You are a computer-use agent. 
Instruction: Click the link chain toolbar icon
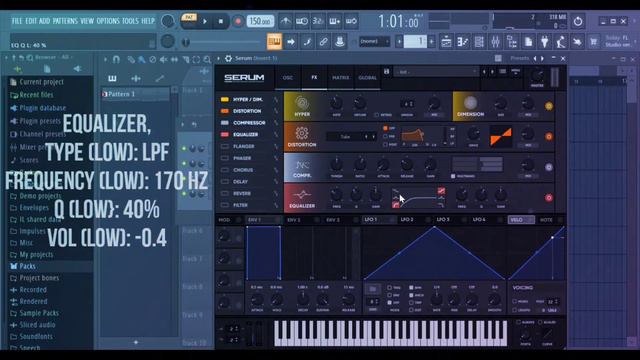tap(323, 41)
